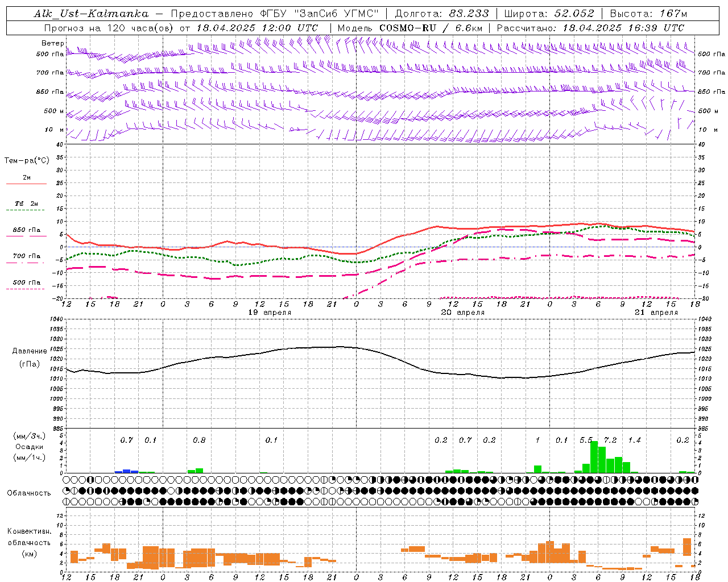Click the (мм/3ч.) units label
Image resolution: width=728 pixels, height=582 pixels.
point(30,436)
